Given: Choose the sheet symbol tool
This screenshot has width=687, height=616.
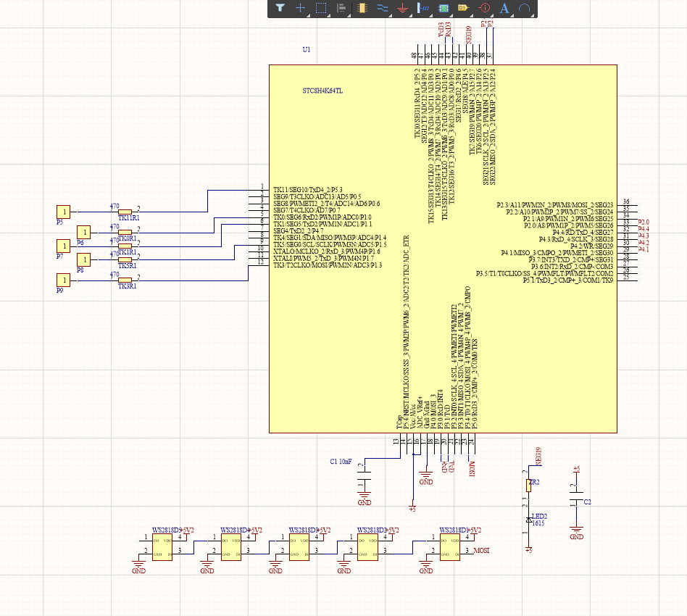Looking at the screenshot, I should [444, 8].
